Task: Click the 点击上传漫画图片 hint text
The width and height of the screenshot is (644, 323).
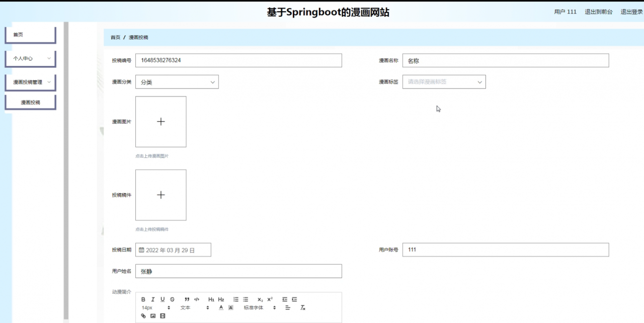Action: (152, 156)
